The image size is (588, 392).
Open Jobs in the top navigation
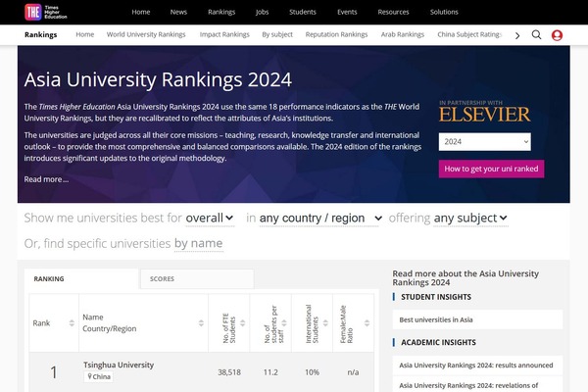pos(262,12)
